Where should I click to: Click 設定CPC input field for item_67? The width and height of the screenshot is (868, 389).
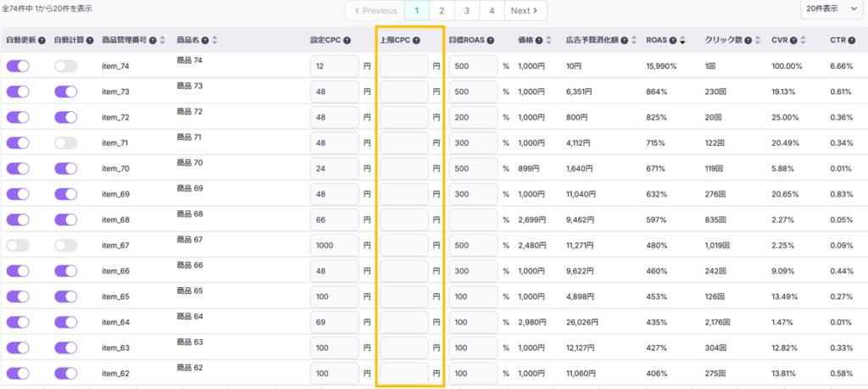334,246
